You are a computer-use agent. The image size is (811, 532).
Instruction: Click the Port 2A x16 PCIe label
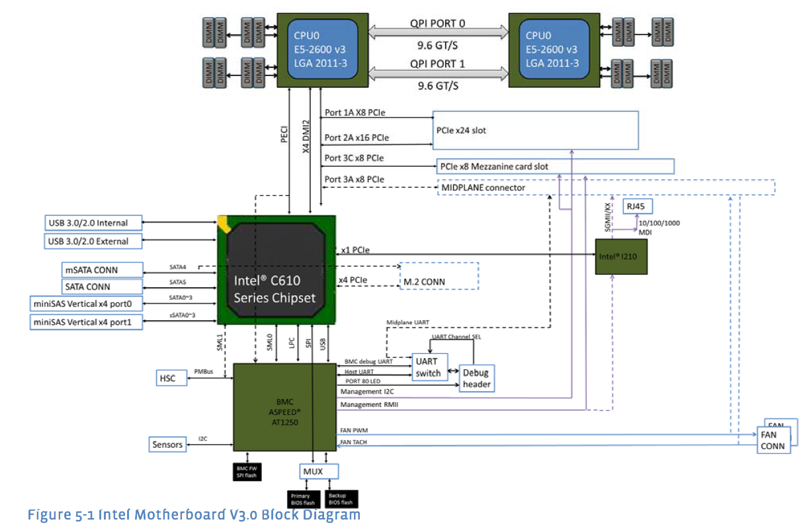point(357,138)
